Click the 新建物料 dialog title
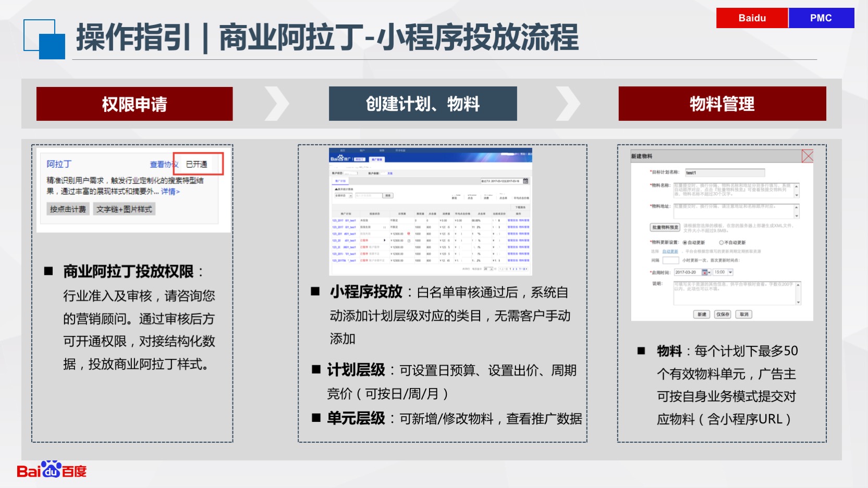 coord(642,156)
